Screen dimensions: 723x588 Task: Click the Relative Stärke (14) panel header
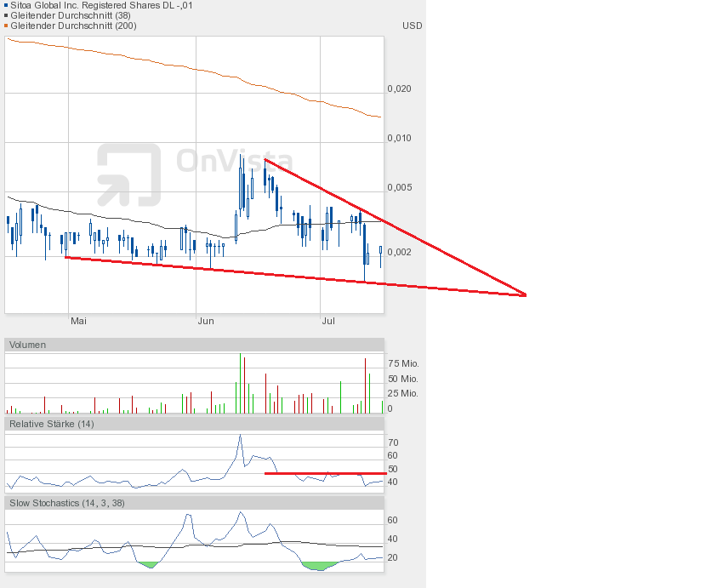tap(194, 424)
